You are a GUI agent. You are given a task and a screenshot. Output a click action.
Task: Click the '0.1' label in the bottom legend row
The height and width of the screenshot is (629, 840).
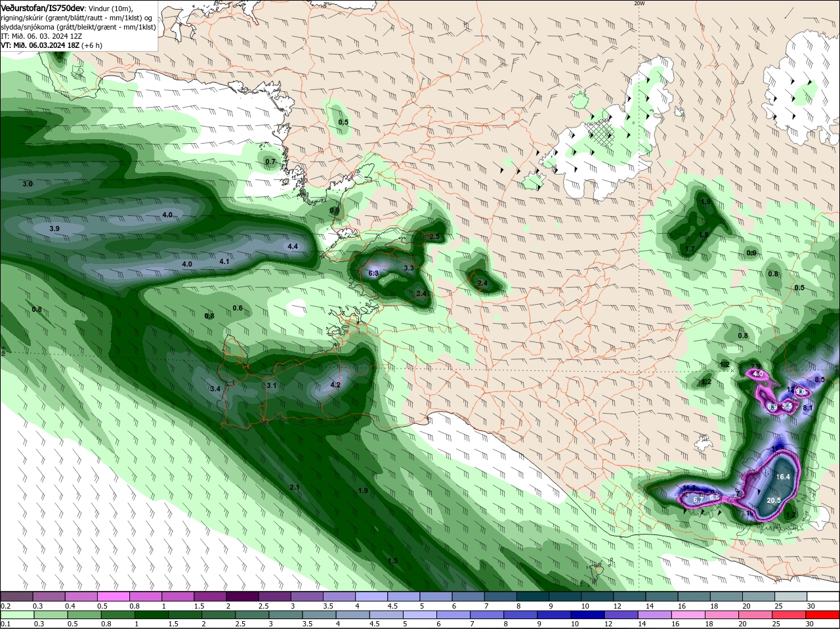5,624
